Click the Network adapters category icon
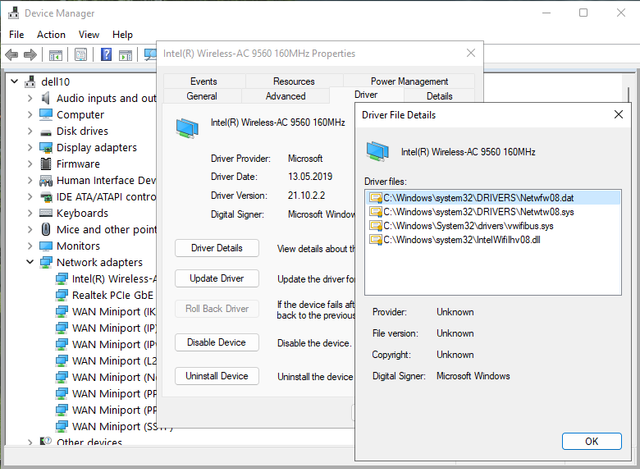 click(x=46, y=262)
